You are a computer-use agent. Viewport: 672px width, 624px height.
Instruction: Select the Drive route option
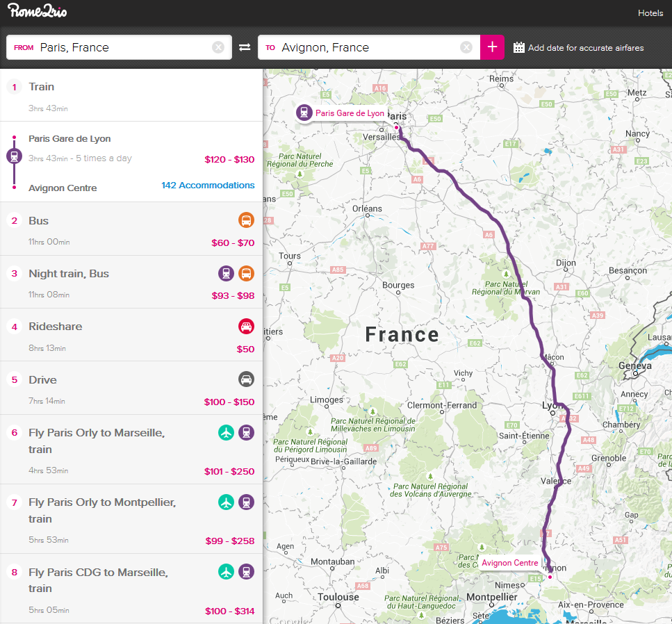[x=131, y=388]
